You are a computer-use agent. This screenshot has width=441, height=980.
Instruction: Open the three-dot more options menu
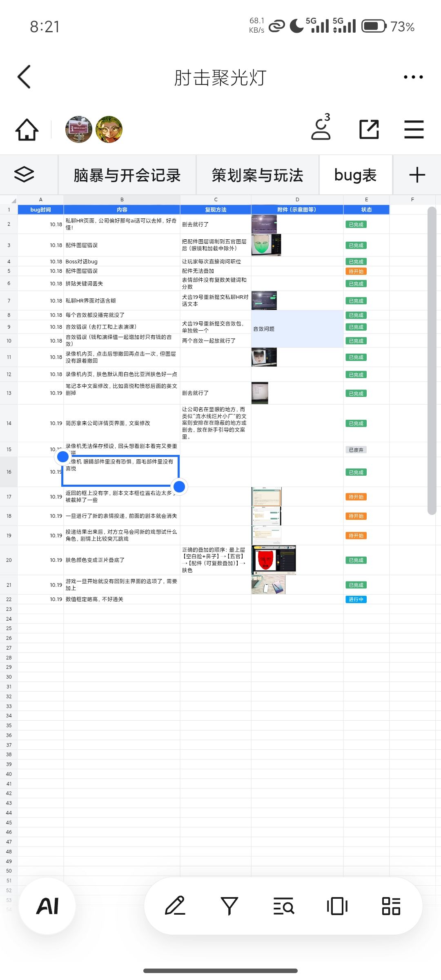pyautogui.click(x=413, y=77)
